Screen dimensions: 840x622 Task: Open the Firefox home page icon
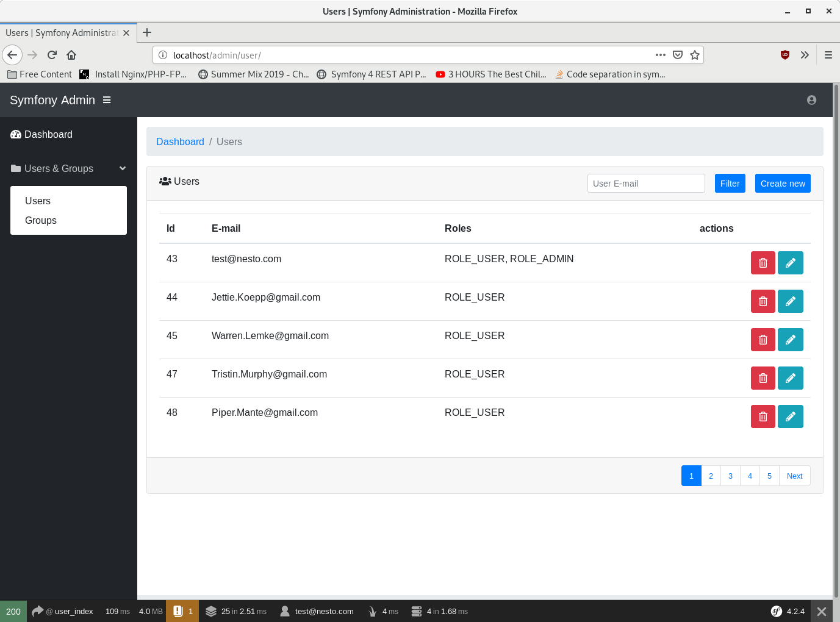point(71,55)
